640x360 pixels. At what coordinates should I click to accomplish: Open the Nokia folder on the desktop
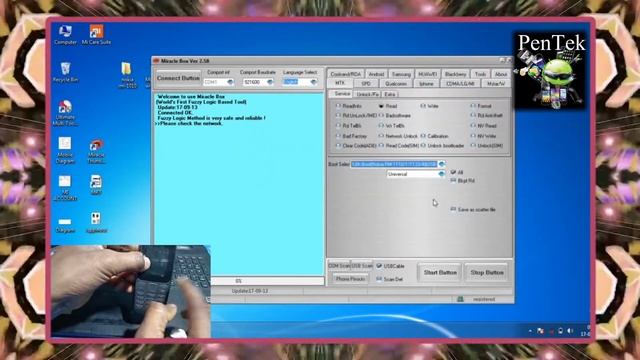(127, 75)
